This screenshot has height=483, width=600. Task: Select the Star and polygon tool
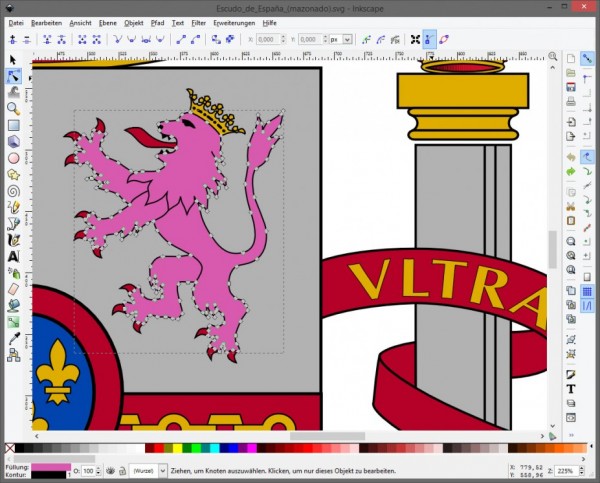click(14, 174)
